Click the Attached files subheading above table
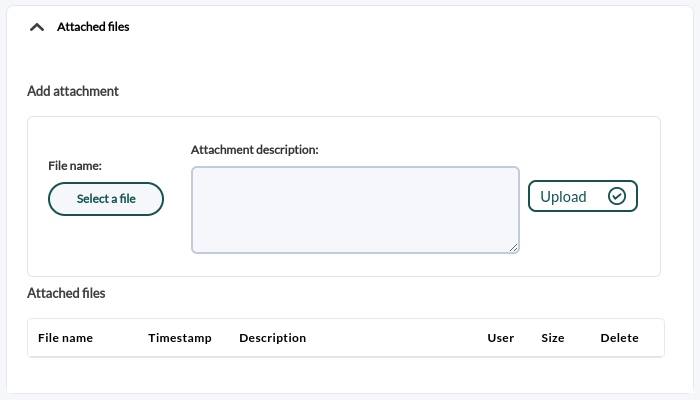Viewport: 700px width, 400px height. click(x=66, y=293)
